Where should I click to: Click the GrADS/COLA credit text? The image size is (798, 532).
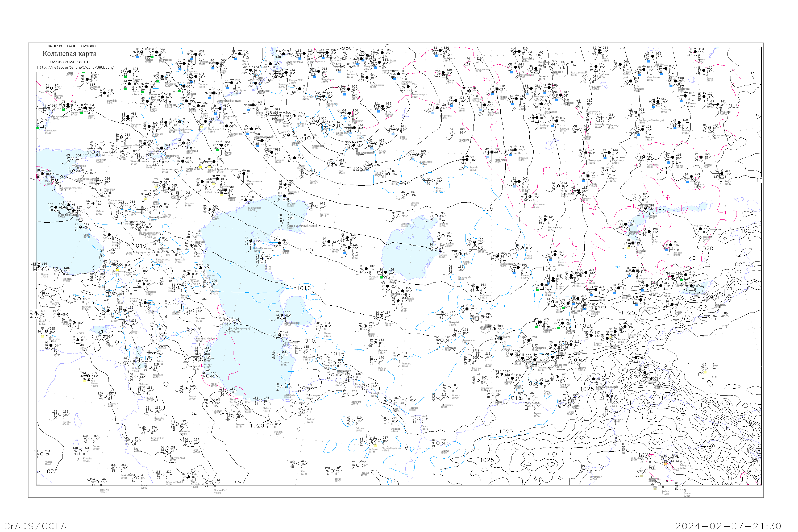pyautogui.click(x=35, y=526)
